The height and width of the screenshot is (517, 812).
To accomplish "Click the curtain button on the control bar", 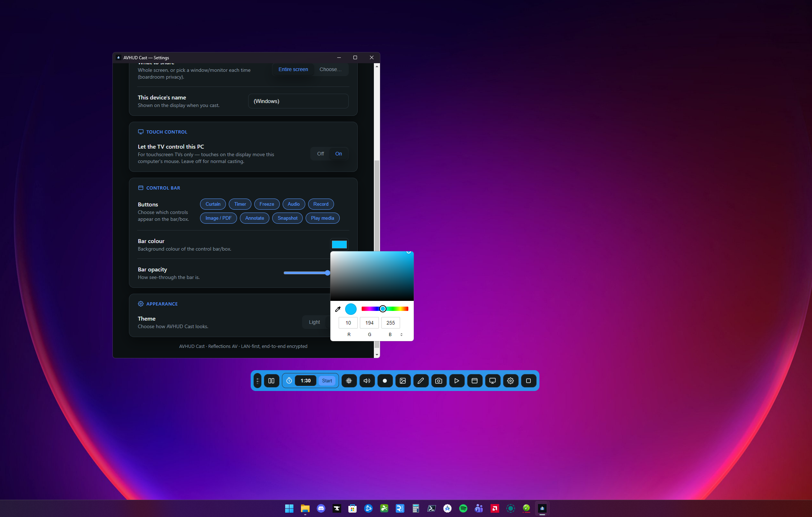I will click(x=272, y=381).
